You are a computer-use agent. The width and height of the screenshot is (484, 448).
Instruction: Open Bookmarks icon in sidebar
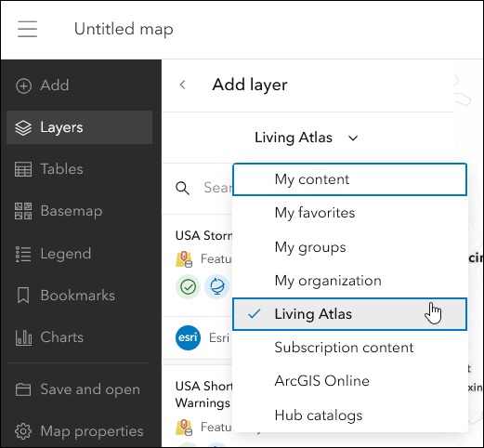tap(23, 296)
